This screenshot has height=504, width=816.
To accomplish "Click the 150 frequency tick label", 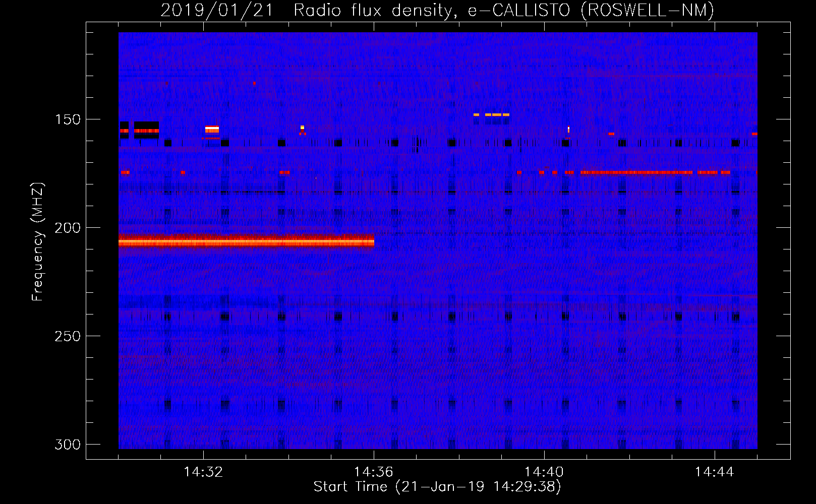I will (68, 119).
